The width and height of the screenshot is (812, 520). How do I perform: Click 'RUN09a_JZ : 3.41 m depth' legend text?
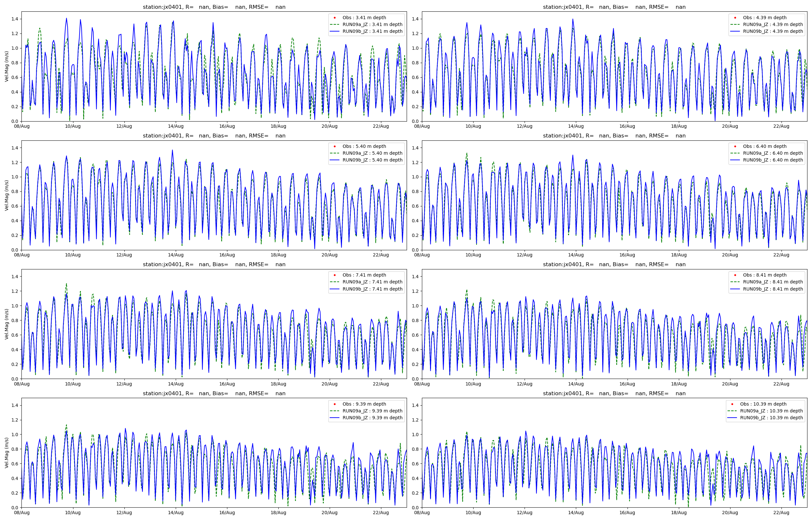[x=372, y=24]
